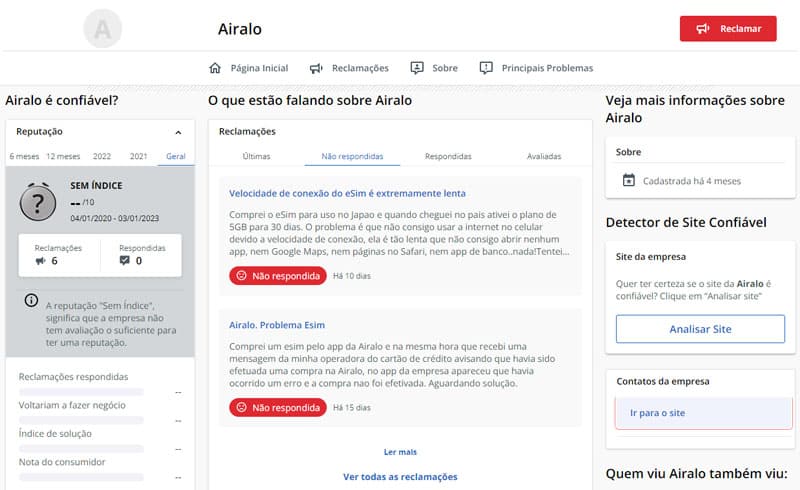Click the megaphone icon next to 6 Reclamações

40,261
